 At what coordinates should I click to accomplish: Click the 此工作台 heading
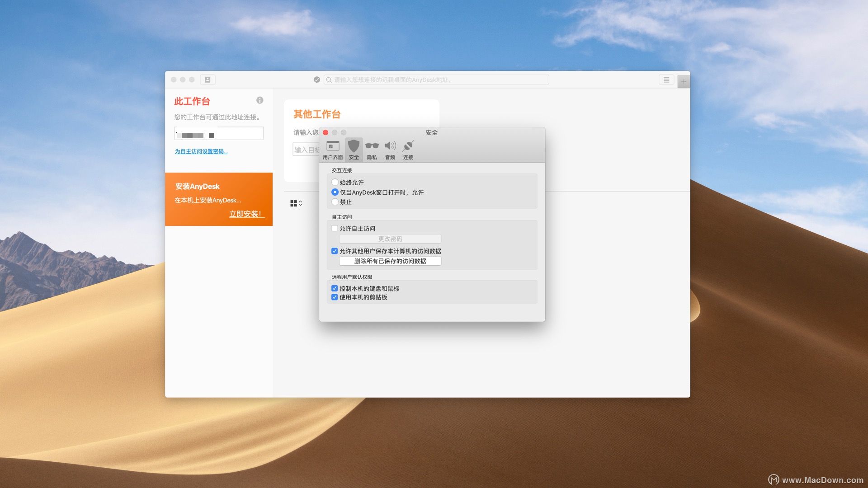click(x=192, y=101)
